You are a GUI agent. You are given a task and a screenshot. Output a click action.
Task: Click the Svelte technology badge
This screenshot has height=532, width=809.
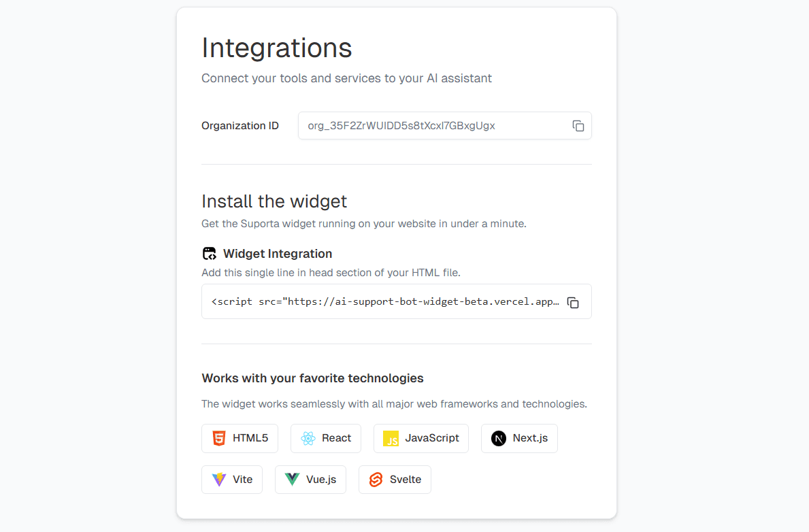point(395,479)
